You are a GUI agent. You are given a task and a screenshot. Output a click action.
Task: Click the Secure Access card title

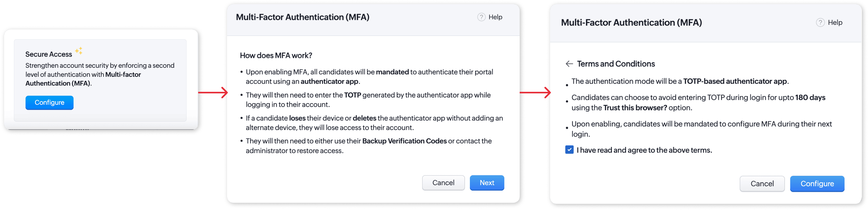pyautogui.click(x=49, y=54)
